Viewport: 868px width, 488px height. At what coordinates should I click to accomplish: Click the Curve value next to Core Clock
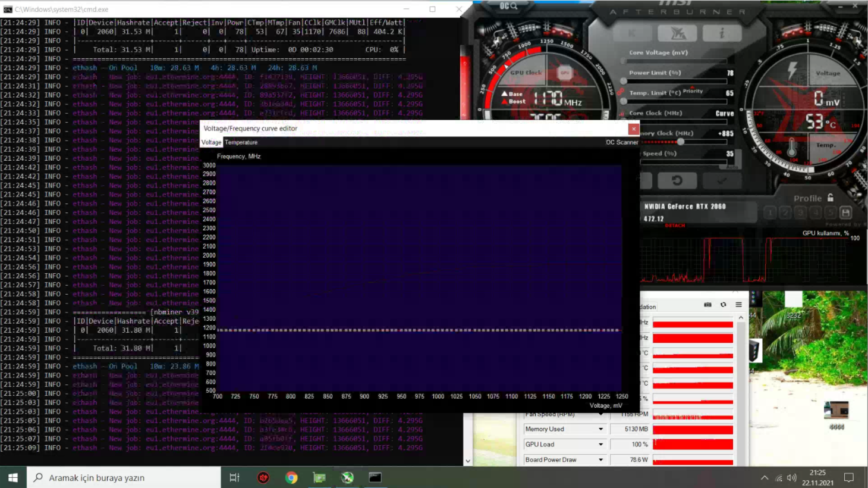pyautogui.click(x=725, y=113)
